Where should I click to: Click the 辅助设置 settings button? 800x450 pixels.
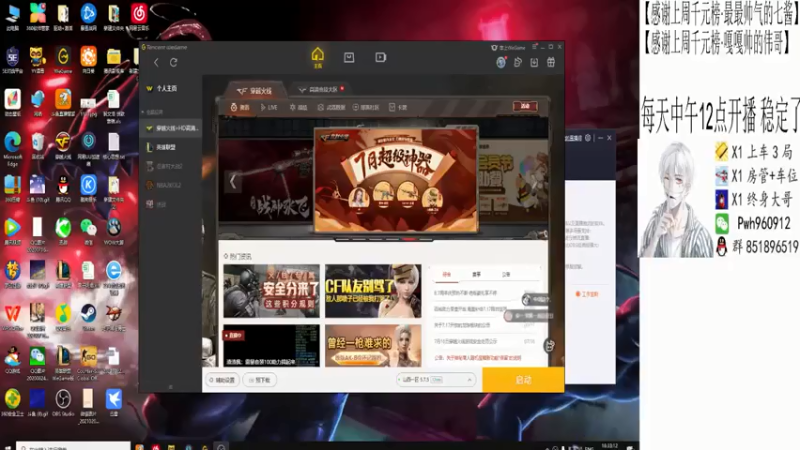pos(223,380)
